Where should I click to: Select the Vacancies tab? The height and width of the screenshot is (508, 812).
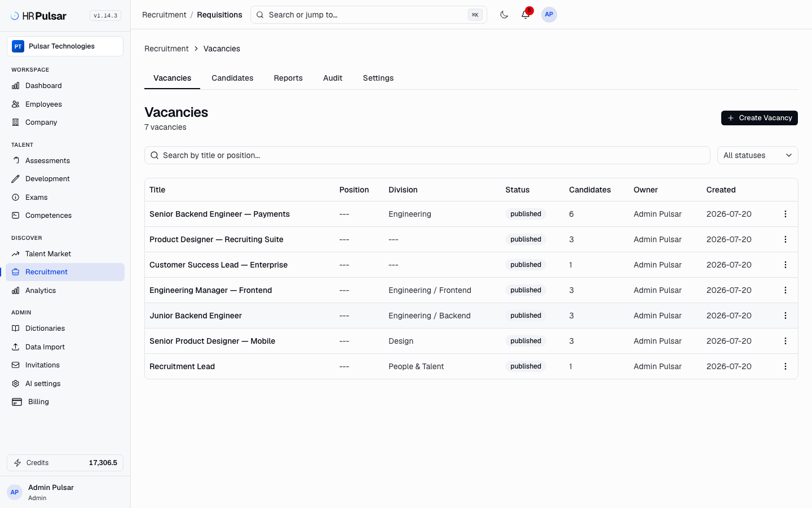(172, 78)
